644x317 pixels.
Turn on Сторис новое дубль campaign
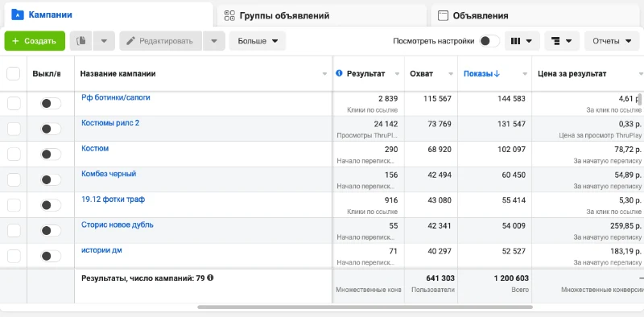point(51,231)
